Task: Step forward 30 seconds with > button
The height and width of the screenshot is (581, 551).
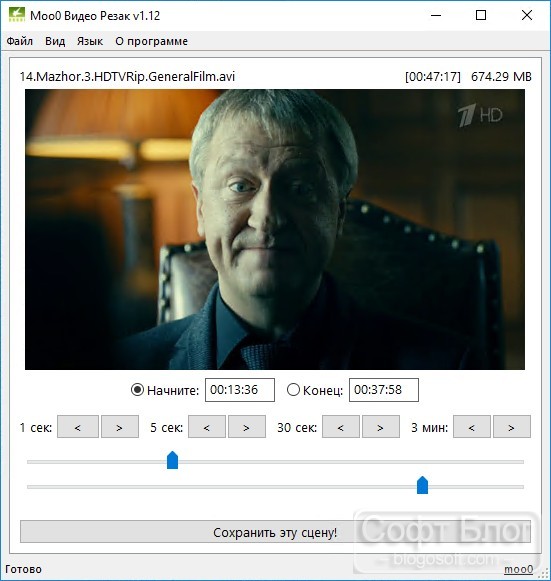Action: point(381,427)
